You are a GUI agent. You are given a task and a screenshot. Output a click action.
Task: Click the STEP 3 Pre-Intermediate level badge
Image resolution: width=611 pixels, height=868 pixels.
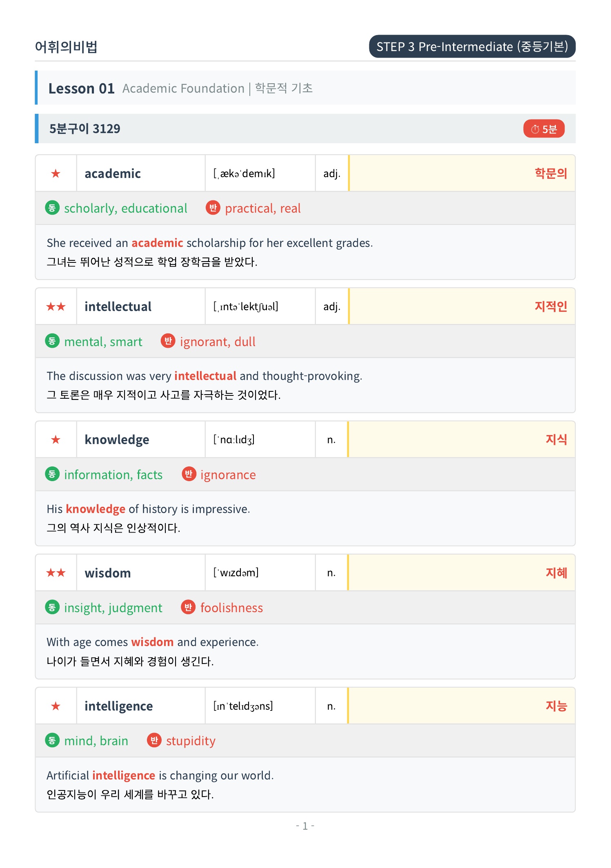(472, 47)
